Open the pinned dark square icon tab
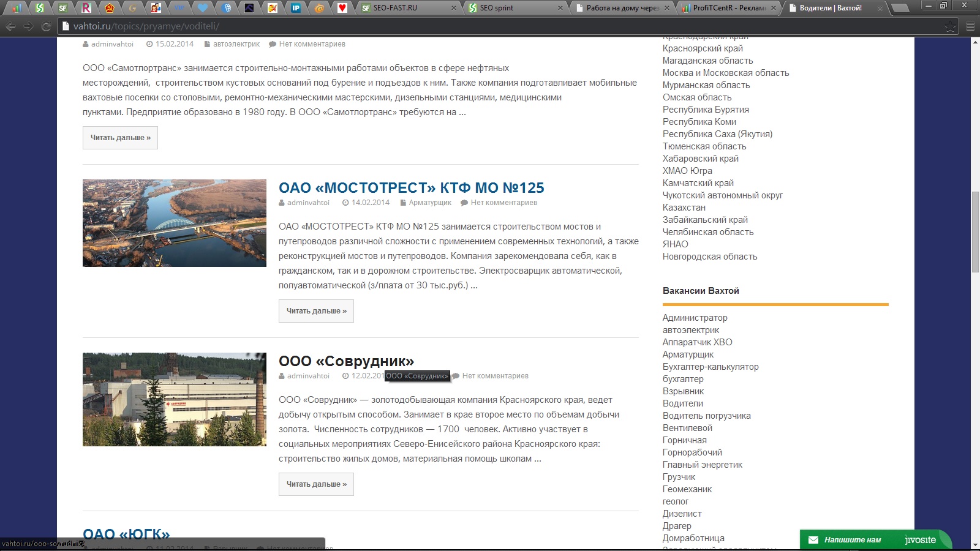This screenshot has width=980, height=551. point(249,8)
